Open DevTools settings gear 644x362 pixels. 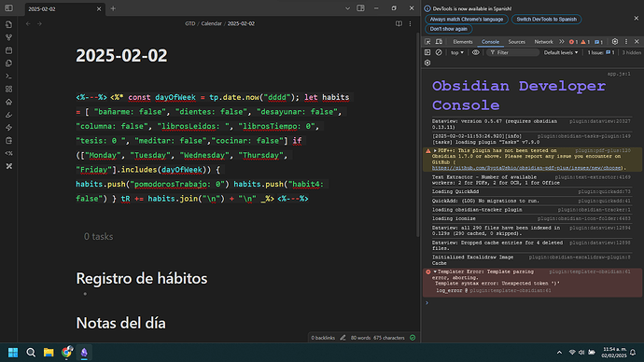[x=615, y=41]
